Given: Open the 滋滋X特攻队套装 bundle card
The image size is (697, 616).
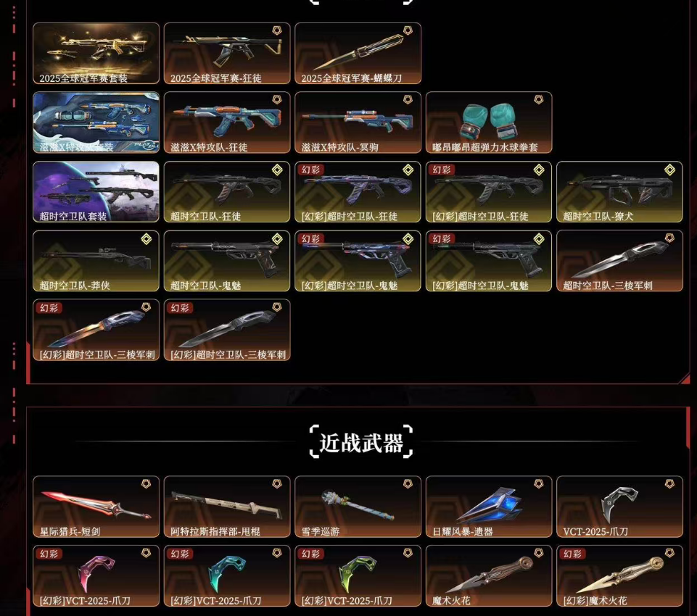Looking at the screenshot, I should point(96,122).
